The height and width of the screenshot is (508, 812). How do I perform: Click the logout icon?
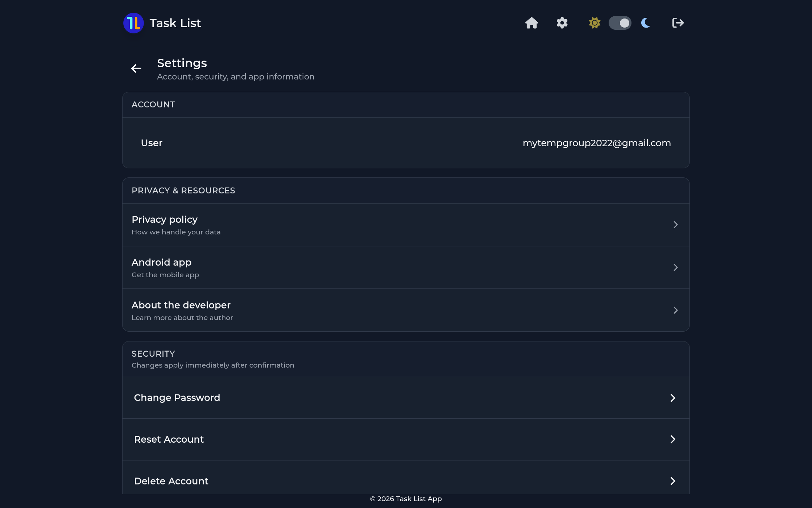pyautogui.click(x=678, y=23)
